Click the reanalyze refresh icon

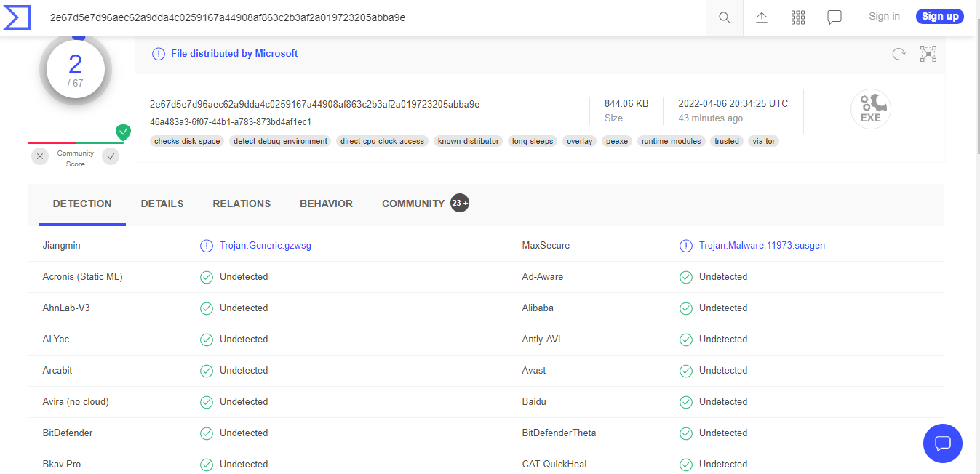[x=899, y=54]
